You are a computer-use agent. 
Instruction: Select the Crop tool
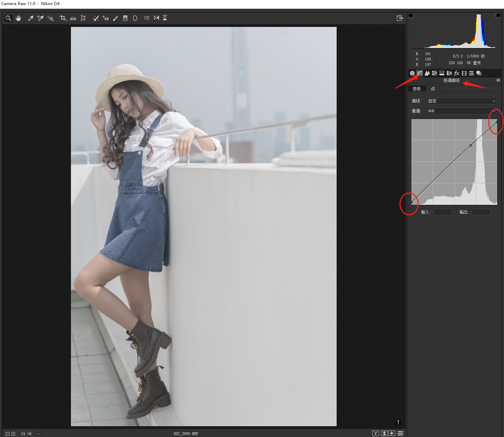pyautogui.click(x=63, y=18)
